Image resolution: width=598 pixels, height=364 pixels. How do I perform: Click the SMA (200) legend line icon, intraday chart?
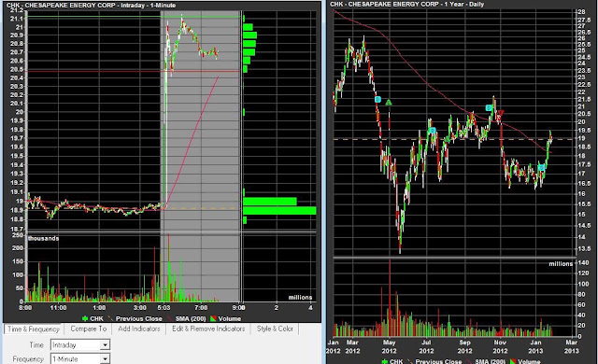(170, 318)
